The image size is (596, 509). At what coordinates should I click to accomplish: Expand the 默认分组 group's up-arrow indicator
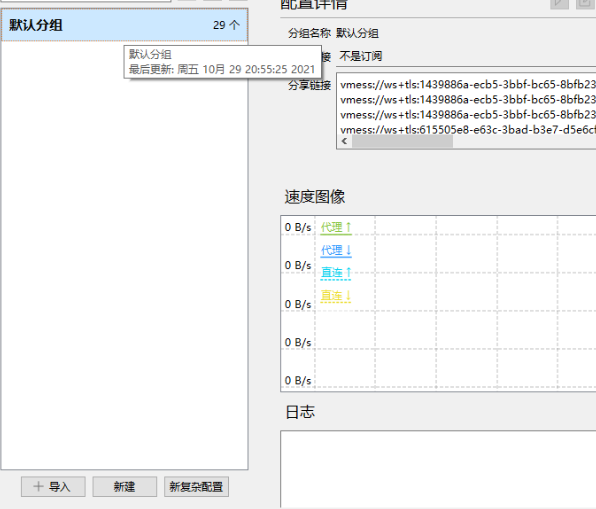(x=235, y=25)
